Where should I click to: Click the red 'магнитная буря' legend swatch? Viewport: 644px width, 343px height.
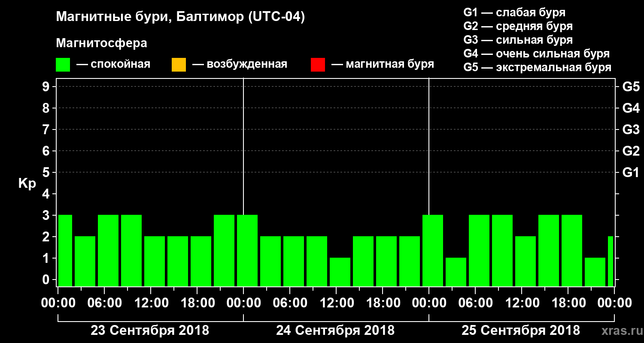click(318, 65)
